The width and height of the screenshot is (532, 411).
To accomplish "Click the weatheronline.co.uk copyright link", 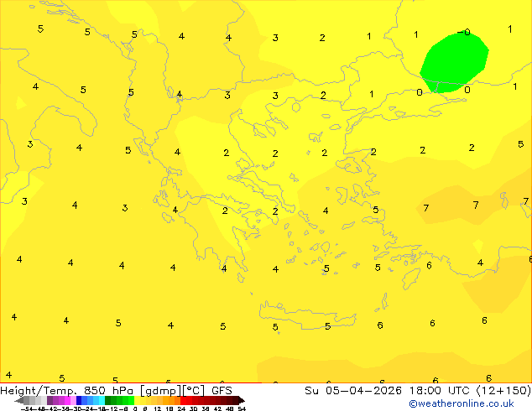I will click(462, 403).
